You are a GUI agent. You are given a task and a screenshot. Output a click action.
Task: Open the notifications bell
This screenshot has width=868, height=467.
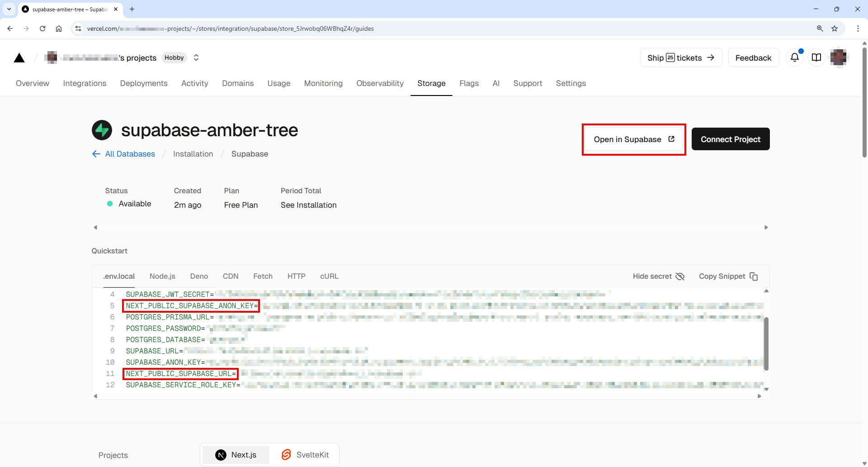pyautogui.click(x=794, y=57)
